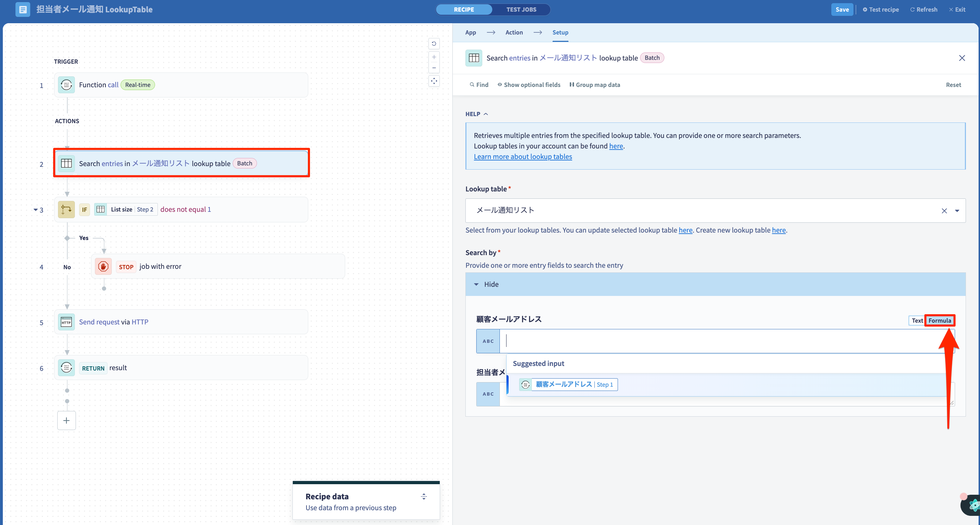
Task: Switch to the TEST JOBS tab
Action: pos(521,10)
